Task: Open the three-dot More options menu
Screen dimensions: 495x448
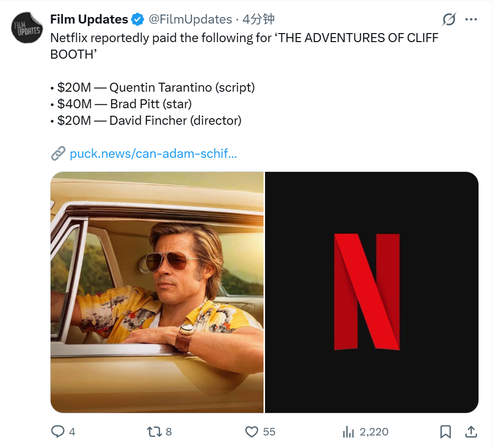Action: tap(471, 20)
